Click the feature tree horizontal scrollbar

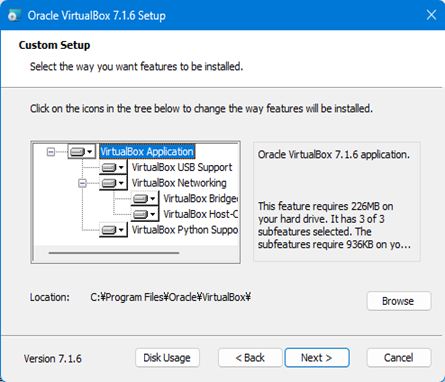[114, 253]
